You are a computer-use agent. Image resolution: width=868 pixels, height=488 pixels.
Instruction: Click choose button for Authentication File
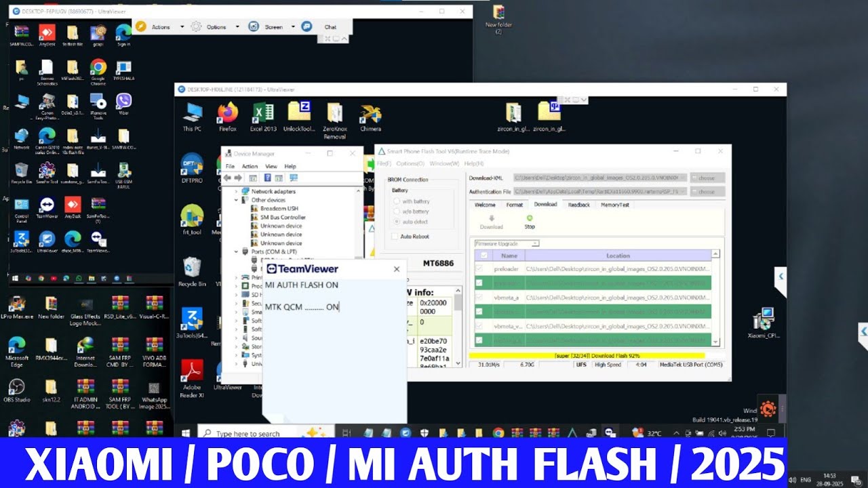pos(707,192)
